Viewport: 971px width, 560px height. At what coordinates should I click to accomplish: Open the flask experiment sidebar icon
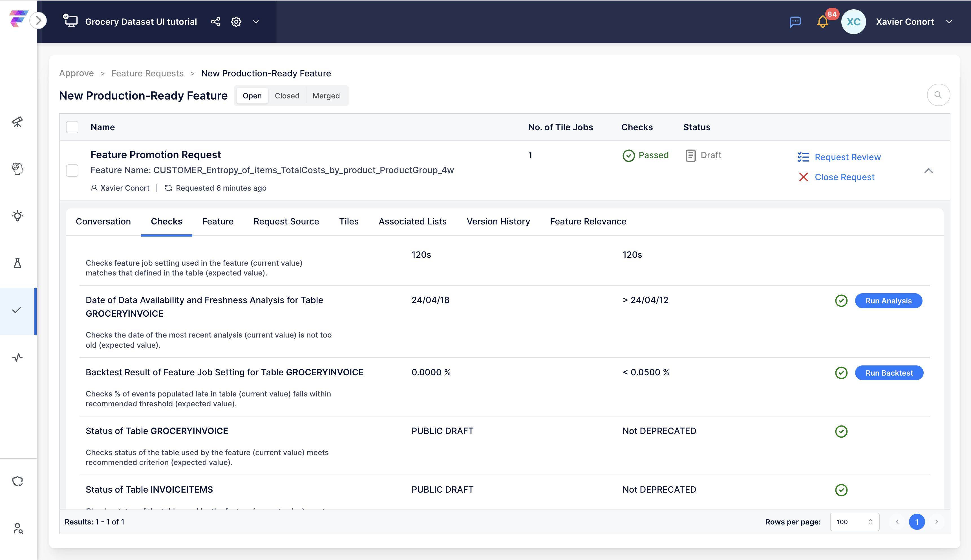[17, 263]
